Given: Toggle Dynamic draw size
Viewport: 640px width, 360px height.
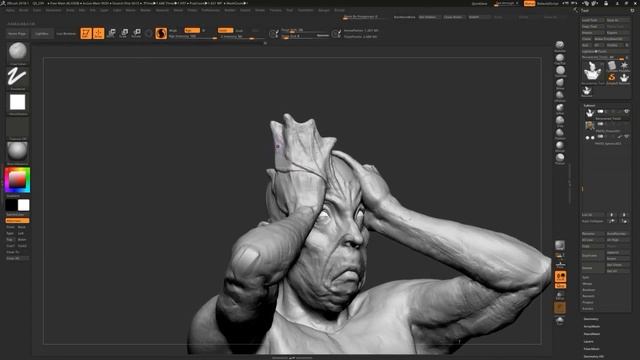Looking at the screenshot, I should [323, 36].
